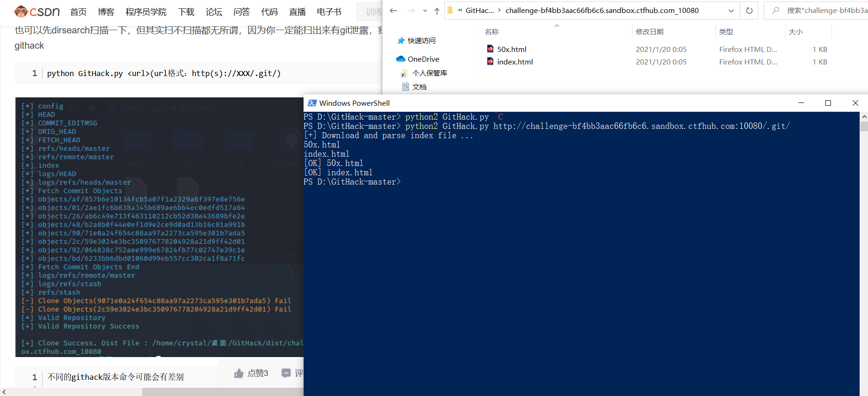Viewport: 868px width, 396px height.
Task: Click the index.html Firefox file icon
Action: point(490,61)
